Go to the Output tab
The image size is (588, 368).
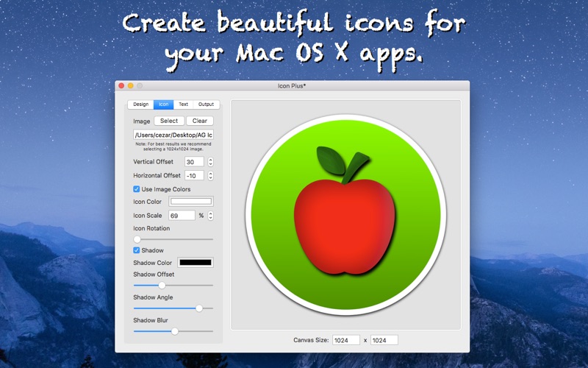coord(206,105)
